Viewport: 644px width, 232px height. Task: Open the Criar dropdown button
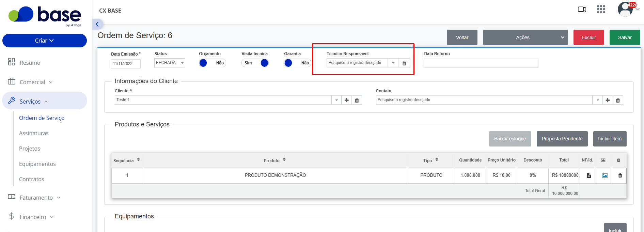(45, 41)
